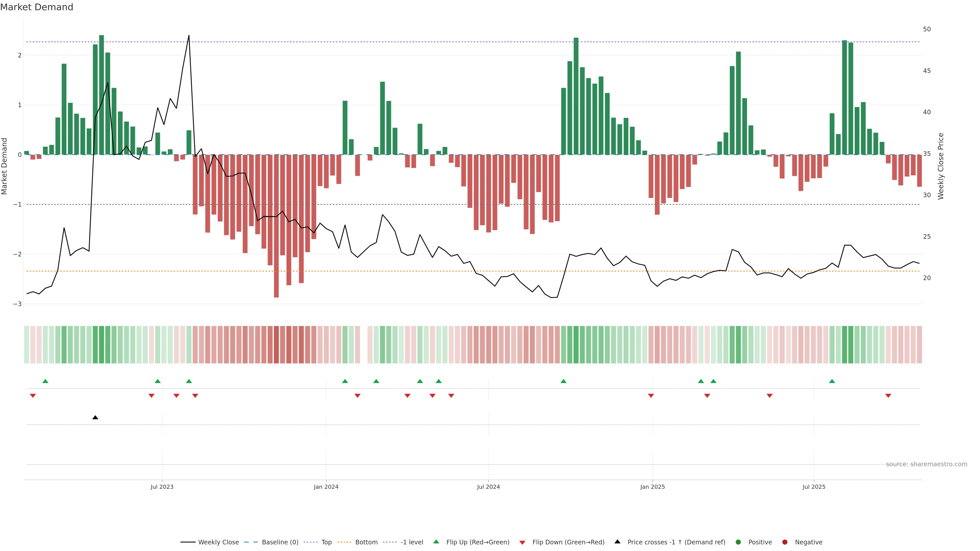Image resolution: width=980 pixels, height=551 pixels.
Task: Click the first green flip-up marker
Action: [x=45, y=381]
